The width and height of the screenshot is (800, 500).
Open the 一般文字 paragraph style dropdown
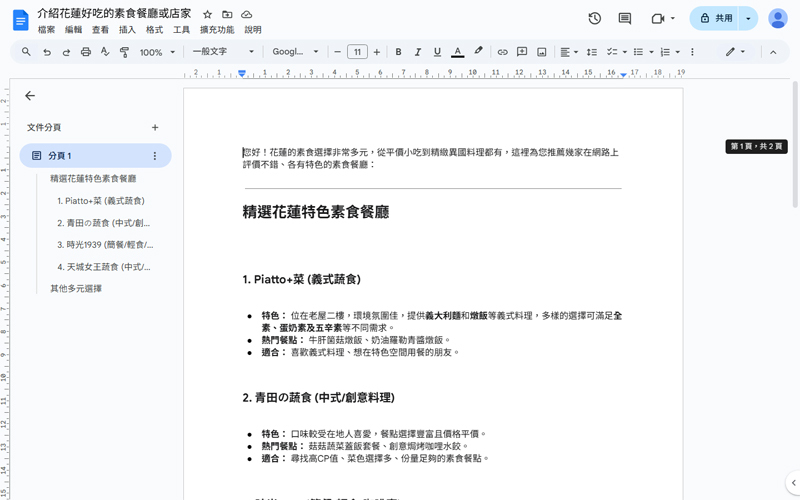coord(222,52)
